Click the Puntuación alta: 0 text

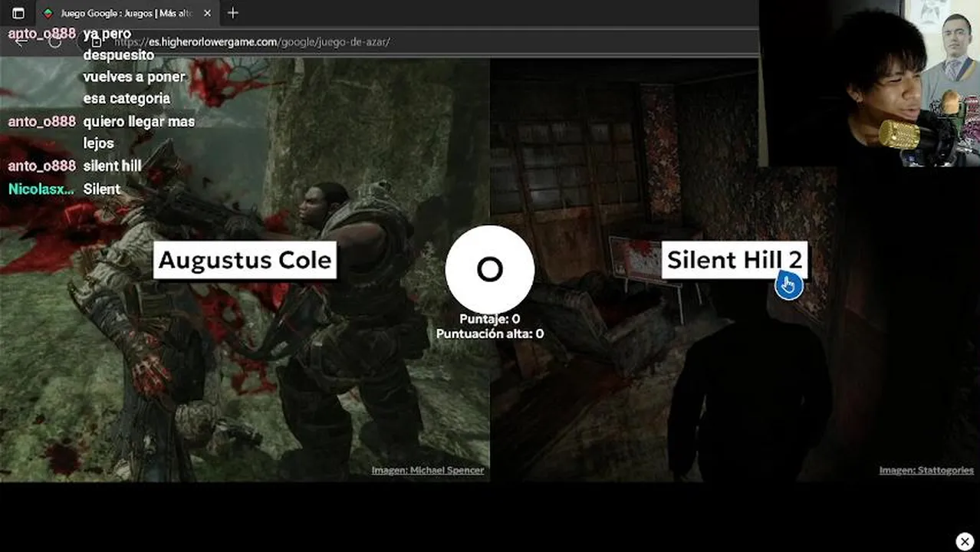490,333
